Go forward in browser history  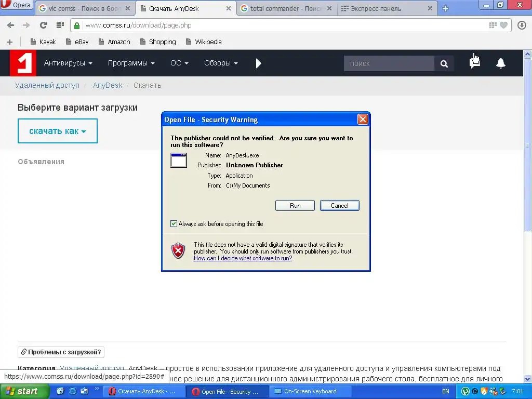(x=26, y=25)
